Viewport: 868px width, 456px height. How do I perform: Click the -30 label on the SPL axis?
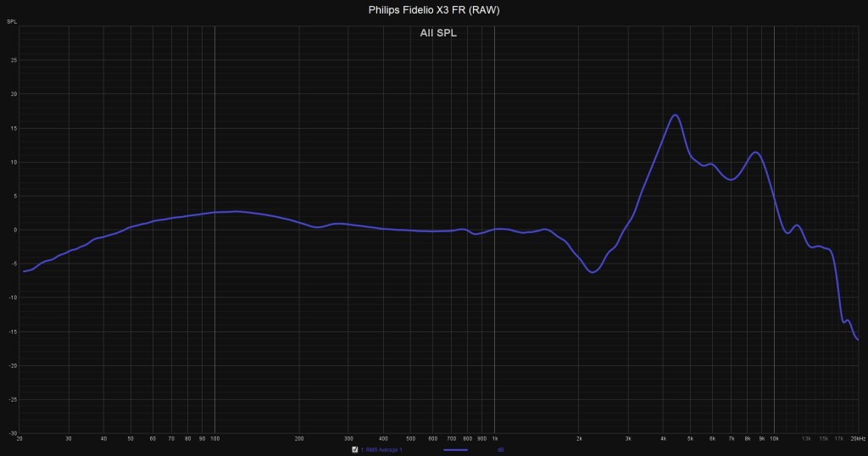[13, 432]
